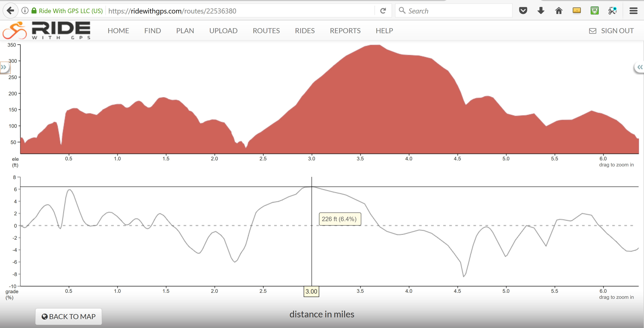Open the PLAN menu item
The height and width of the screenshot is (328, 644).
[185, 31]
